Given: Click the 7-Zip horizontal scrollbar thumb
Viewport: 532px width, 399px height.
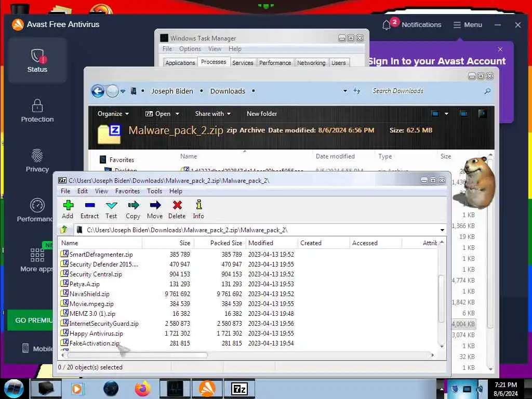Looking at the screenshot, I should pyautogui.click(x=137, y=355).
